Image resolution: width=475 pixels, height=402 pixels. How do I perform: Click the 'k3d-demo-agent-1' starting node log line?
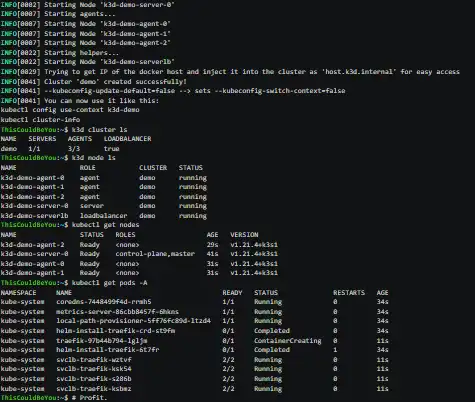coord(85,33)
